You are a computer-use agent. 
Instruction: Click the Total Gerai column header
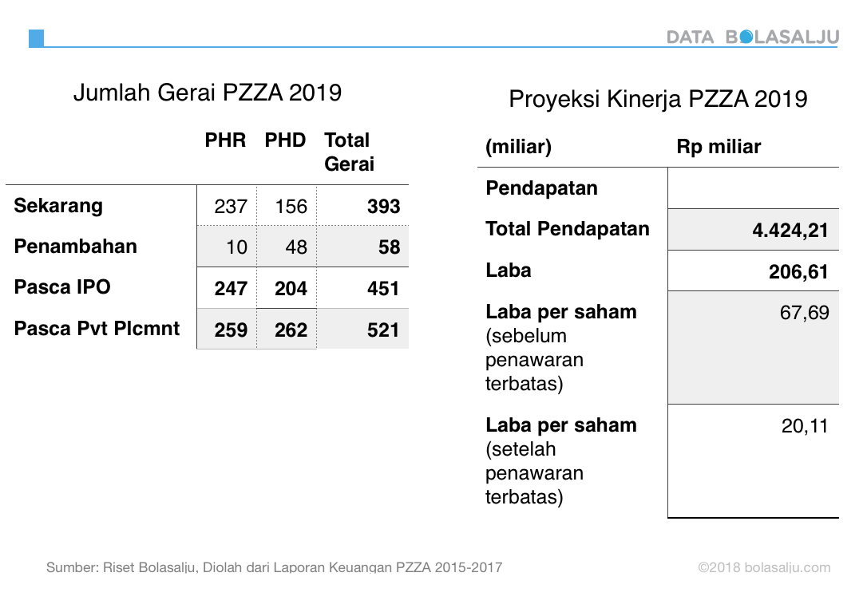[x=349, y=152]
